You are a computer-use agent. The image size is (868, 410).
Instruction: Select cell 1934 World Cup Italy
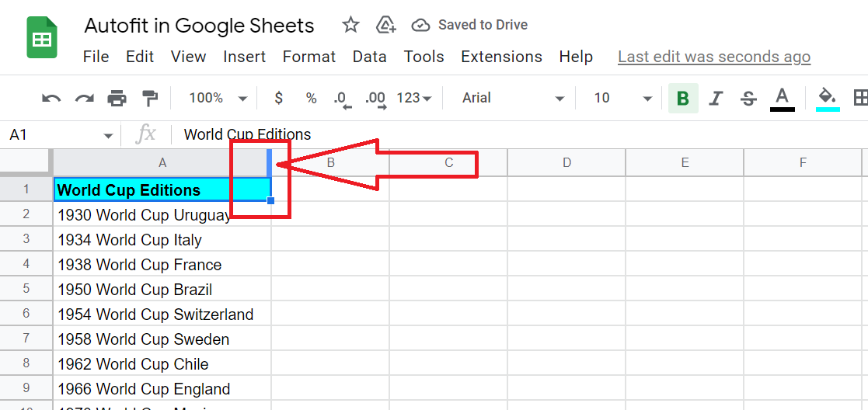tap(162, 239)
